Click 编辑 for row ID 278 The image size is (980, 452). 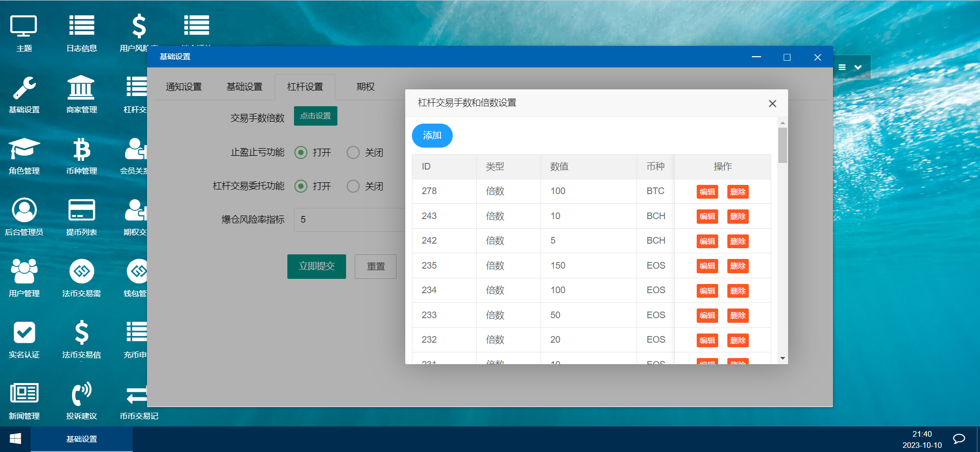(x=707, y=192)
